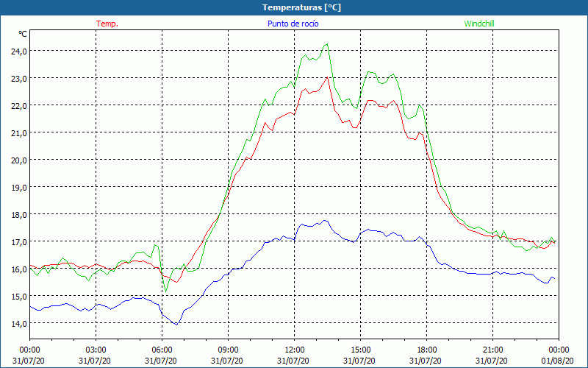The width and height of the screenshot is (588, 368).
Task: Click the '15:00' time axis label
Action: tap(360, 350)
